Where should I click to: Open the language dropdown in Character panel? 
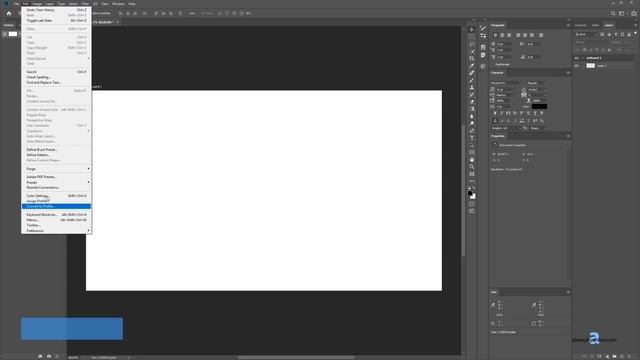tap(506, 128)
